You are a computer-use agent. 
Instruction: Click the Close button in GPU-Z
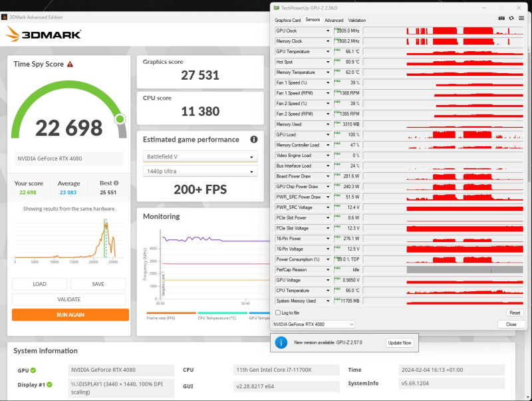[511, 325]
